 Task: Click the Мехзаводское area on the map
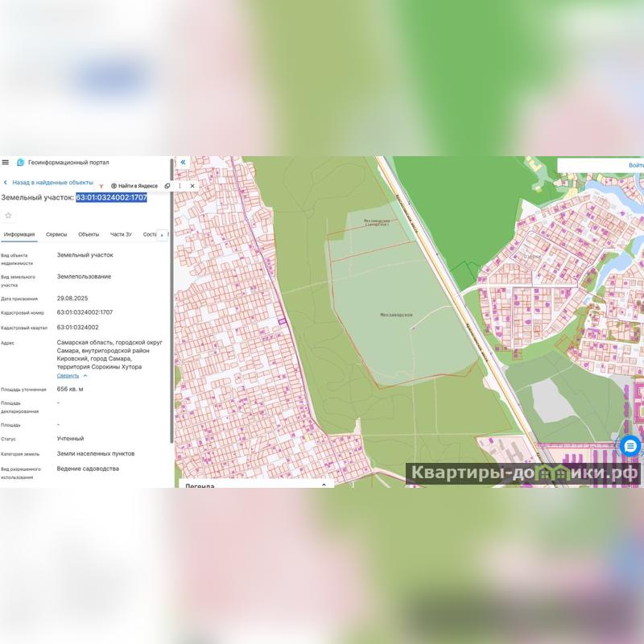point(395,315)
